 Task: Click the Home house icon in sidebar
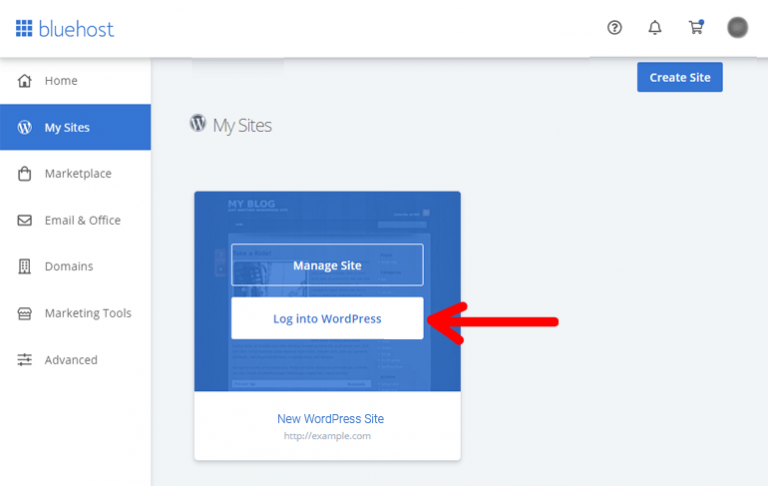(24, 80)
